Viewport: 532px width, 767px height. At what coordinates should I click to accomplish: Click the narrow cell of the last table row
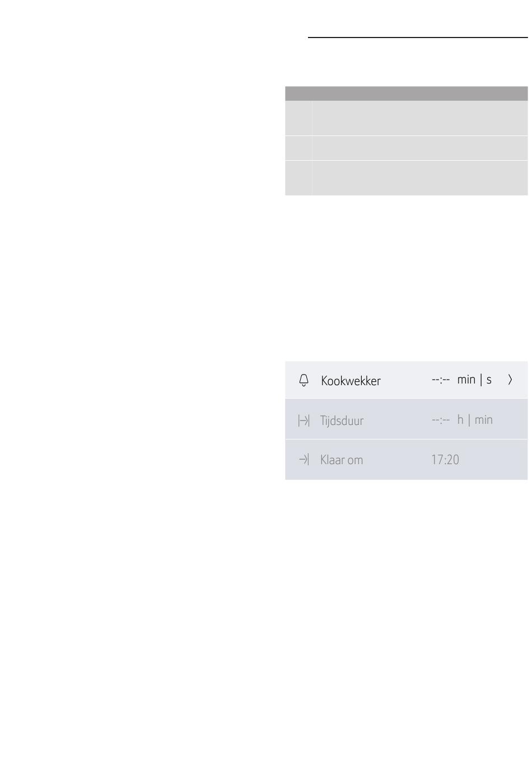(298, 178)
